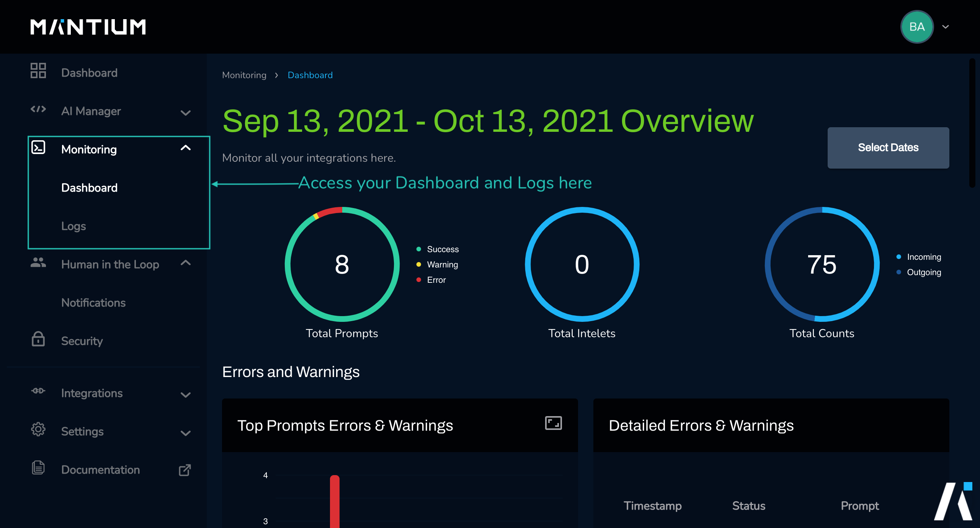Click the Select Dates button
980x528 pixels.
click(x=888, y=148)
